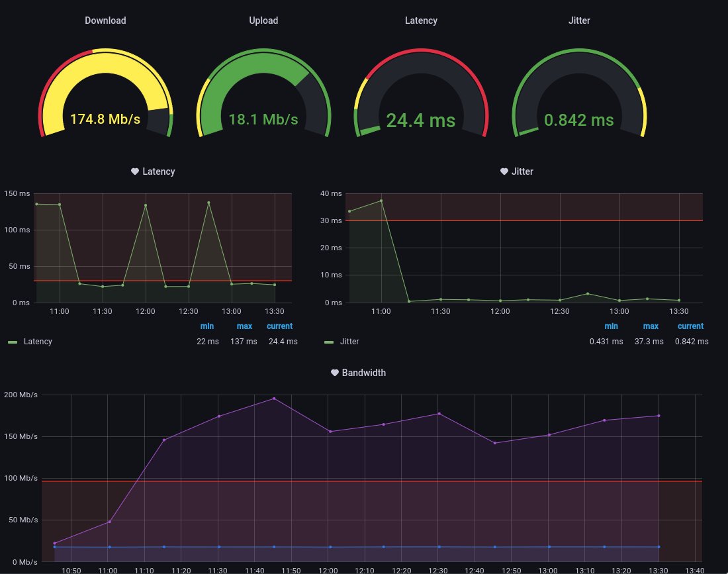Open the Bandwidth graph panel title menu
Viewport: 728px width, 574px height.
363,373
